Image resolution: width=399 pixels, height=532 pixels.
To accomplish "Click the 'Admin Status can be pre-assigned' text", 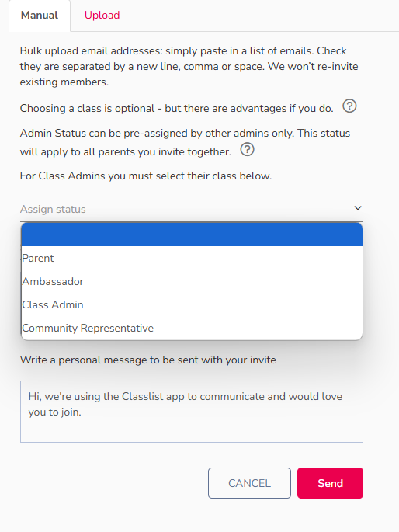I will tap(185, 142).
